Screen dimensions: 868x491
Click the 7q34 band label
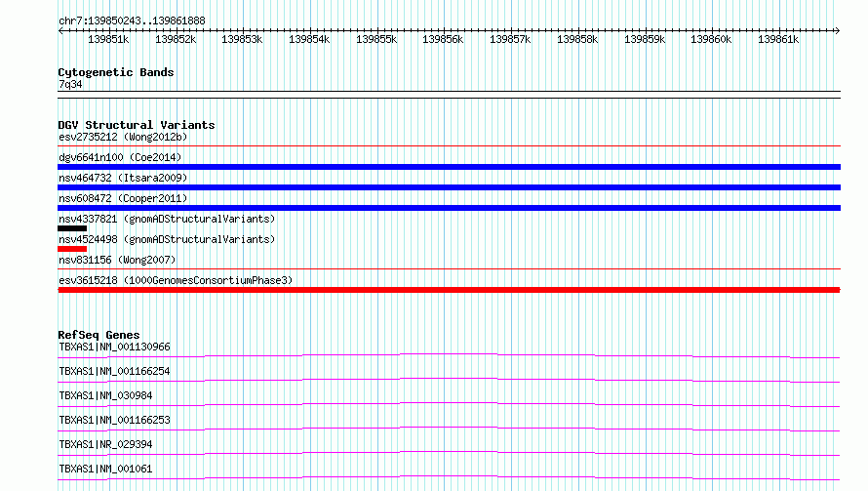click(70, 84)
